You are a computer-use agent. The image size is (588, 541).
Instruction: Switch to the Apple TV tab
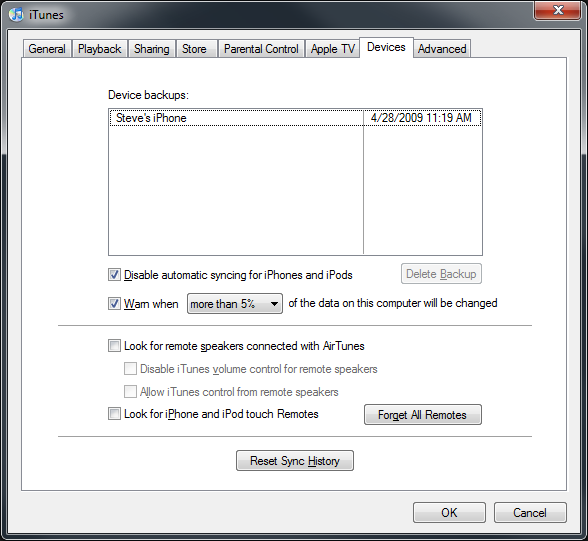333,49
